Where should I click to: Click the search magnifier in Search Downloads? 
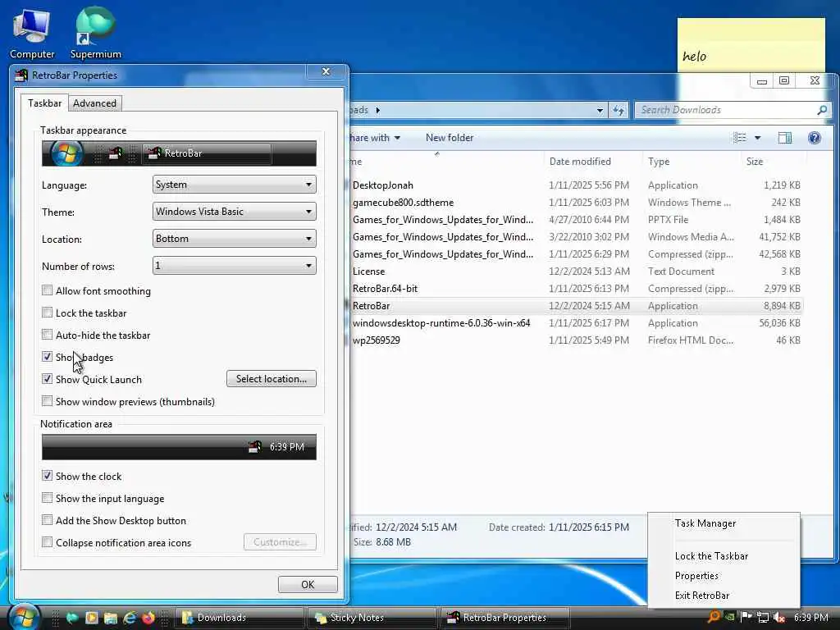point(822,110)
